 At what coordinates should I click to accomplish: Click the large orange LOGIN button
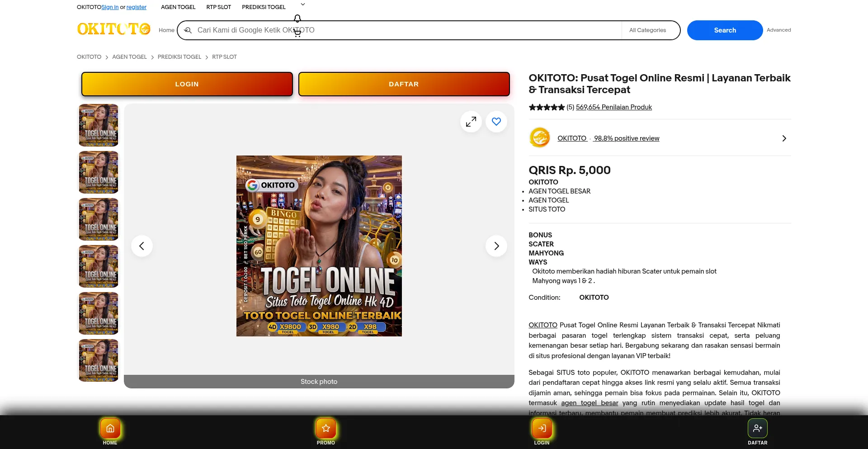point(187,84)
